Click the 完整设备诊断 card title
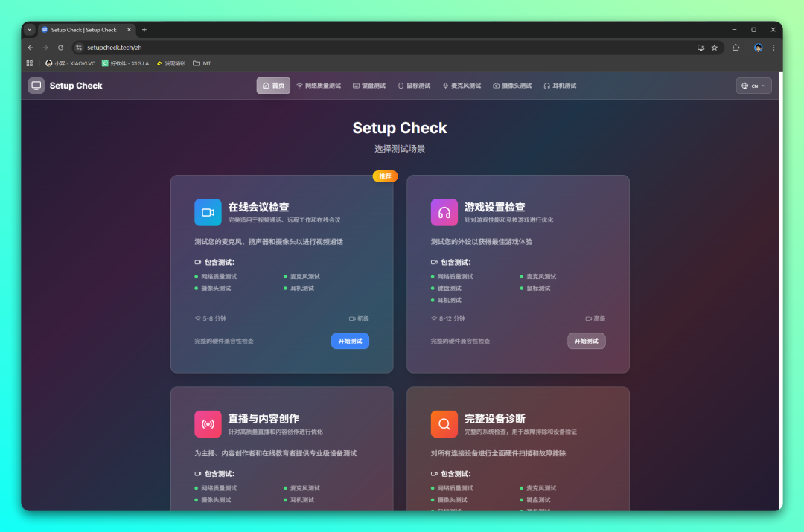The width and height of the screenshot is (804, 532). click(x=495, y=419)
